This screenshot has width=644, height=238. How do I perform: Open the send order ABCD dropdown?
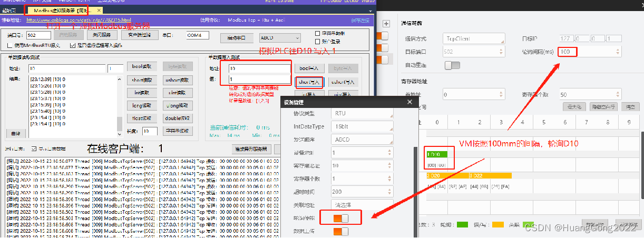coord(363,140)
